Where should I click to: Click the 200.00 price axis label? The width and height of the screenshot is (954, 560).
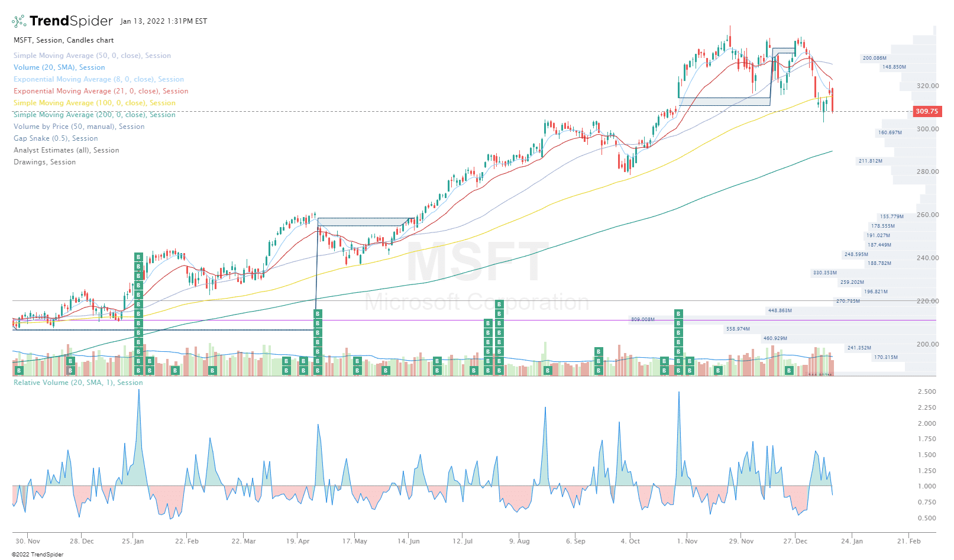pyautogui.click(x=927, y=344)
